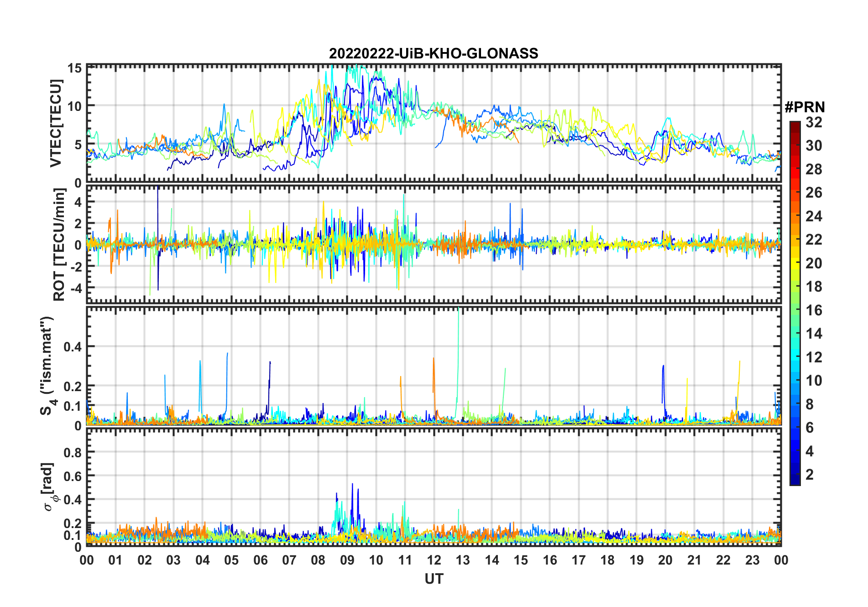868x607 pixels.
Task: Click colorbar tick label 8
Action: click(810, 404)
